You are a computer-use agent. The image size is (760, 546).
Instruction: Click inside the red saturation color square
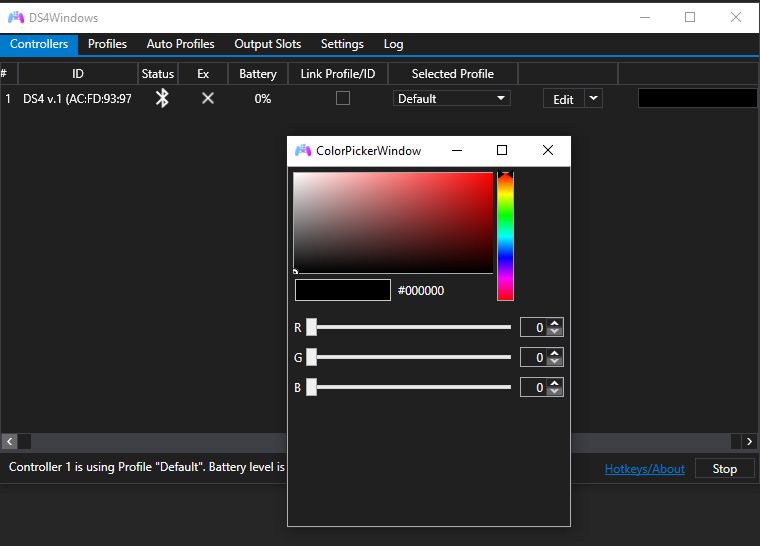pos(393,223)
